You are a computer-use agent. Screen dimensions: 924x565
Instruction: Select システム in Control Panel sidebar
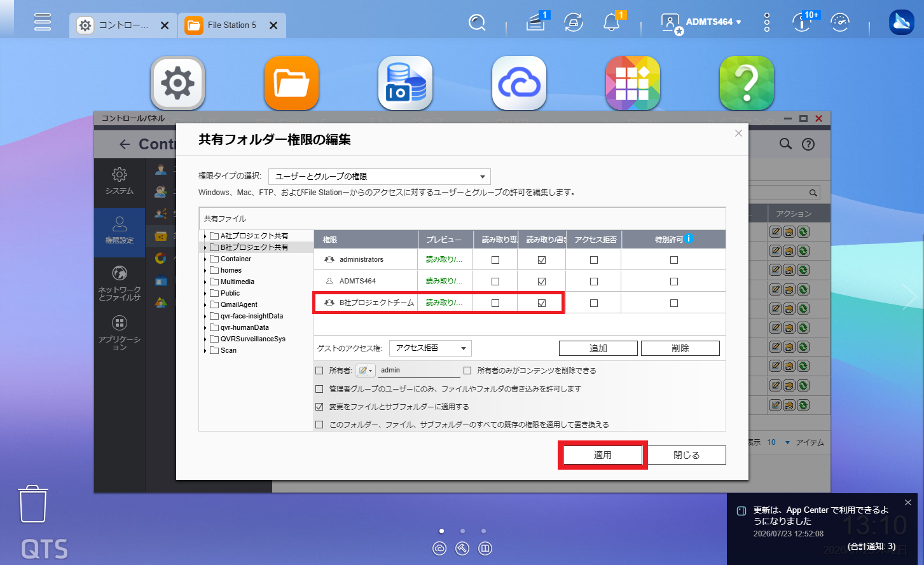120,182
